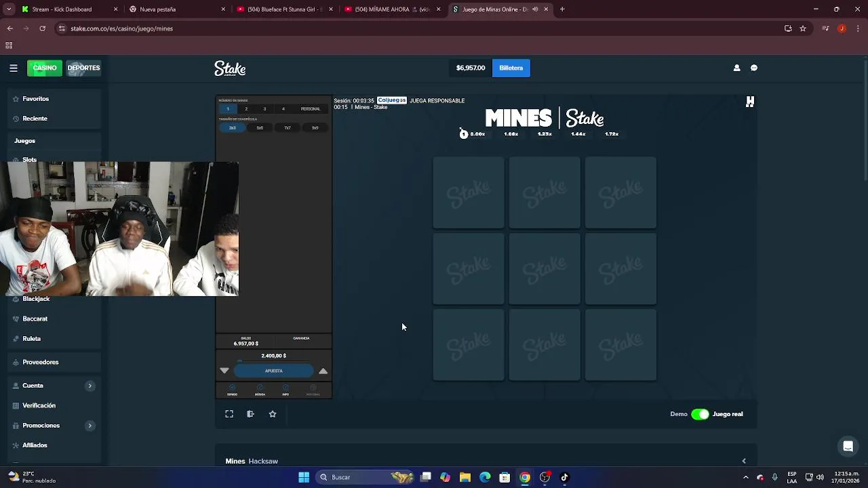Screen dimensions: 868x488
Task: Open Chrome apps grid in bookmarks bar
Action: point(9,45)
